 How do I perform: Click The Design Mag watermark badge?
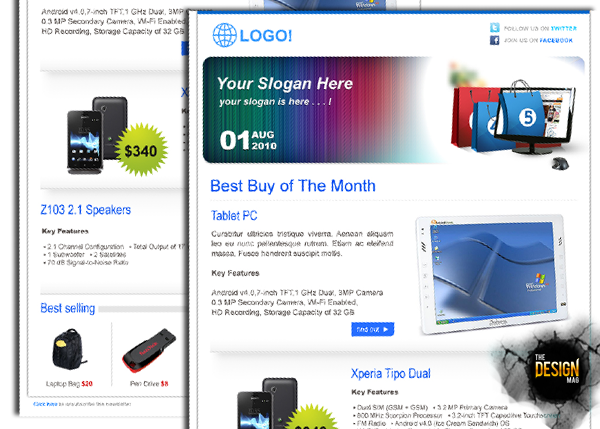(556, 371)
